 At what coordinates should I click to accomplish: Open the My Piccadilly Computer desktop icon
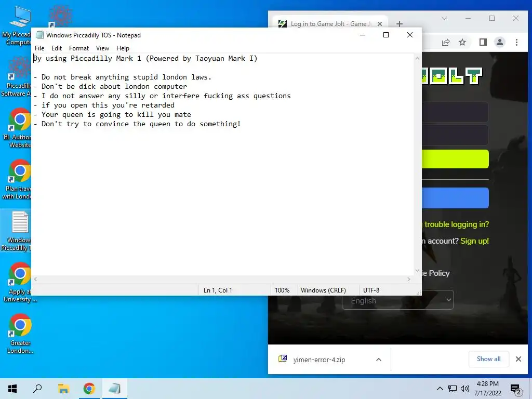click(16, 26)
